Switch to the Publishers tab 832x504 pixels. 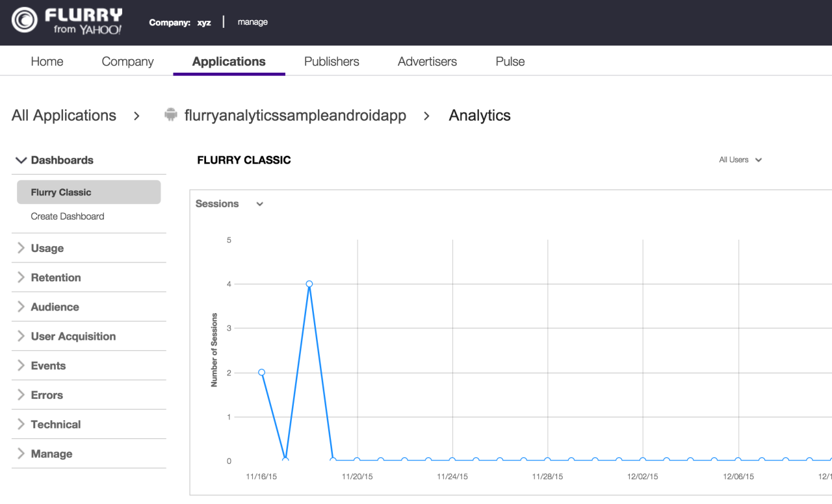point(331,62)
